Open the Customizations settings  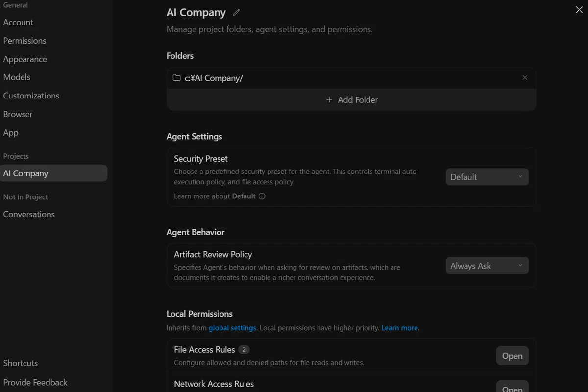(31, 96)
